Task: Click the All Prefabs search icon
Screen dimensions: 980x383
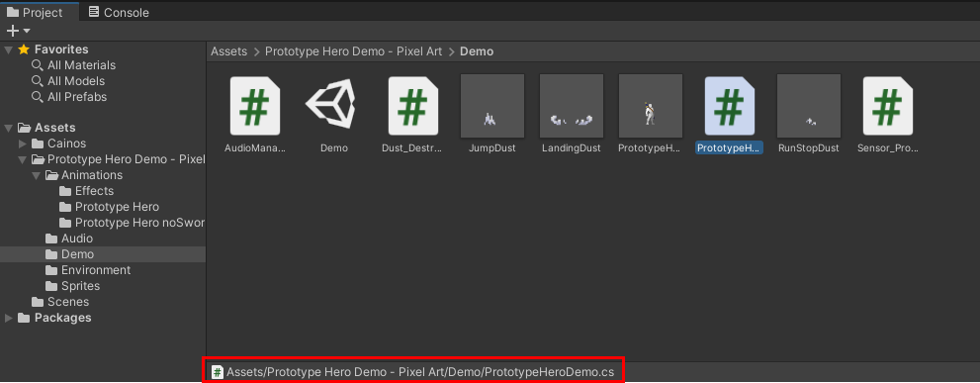Action: pos(38,97)
